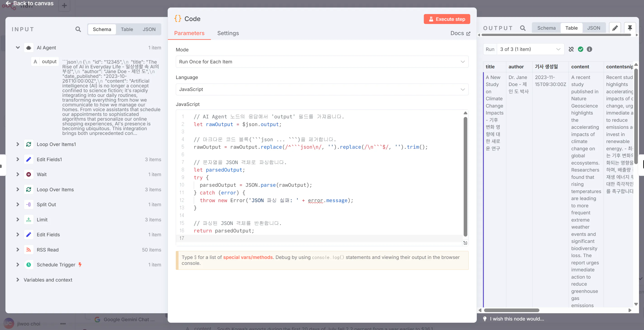This screenshot has width=644, height=330.
Task: Select the output Schema view
Action: tap(547, 28)
